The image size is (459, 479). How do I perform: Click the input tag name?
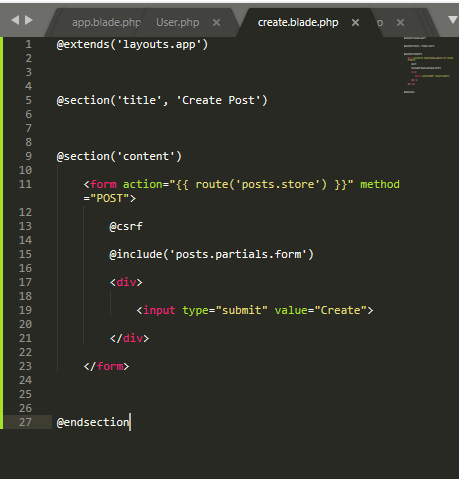(159, 310)
